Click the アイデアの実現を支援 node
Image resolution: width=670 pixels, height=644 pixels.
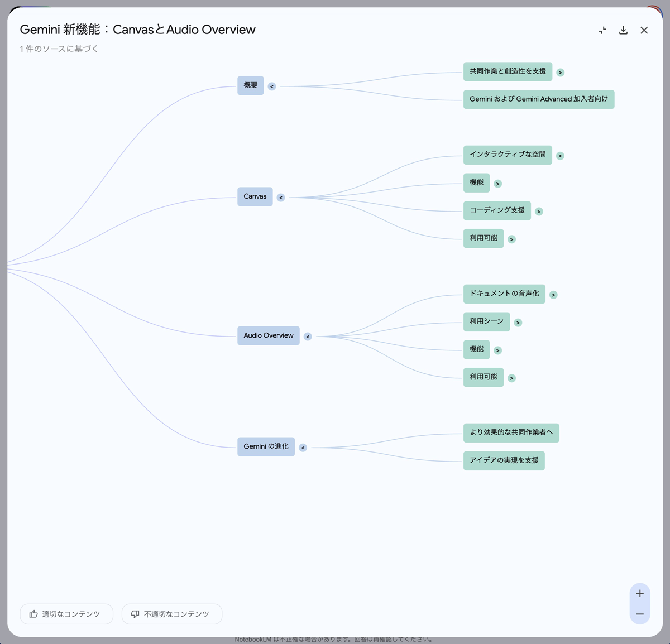coord(504,460)
